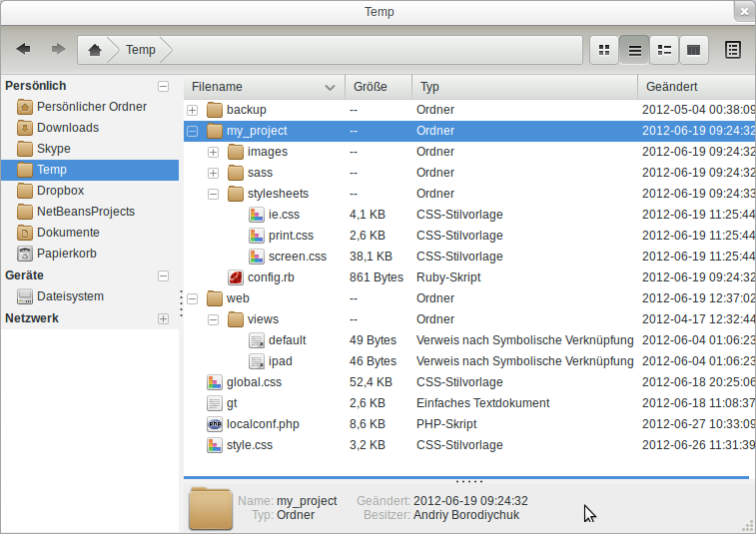Click the Temp path breadcrumb
The image size is (756, 534).
coord(140,50)
